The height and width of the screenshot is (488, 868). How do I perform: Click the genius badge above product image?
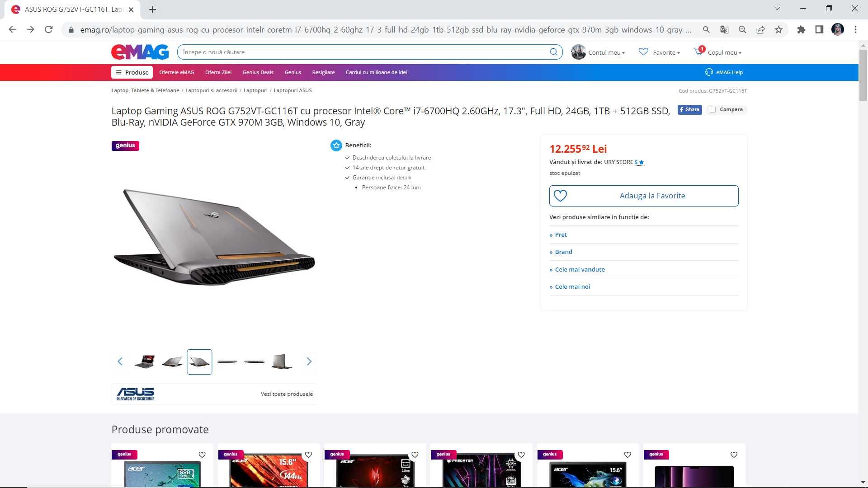125,145
